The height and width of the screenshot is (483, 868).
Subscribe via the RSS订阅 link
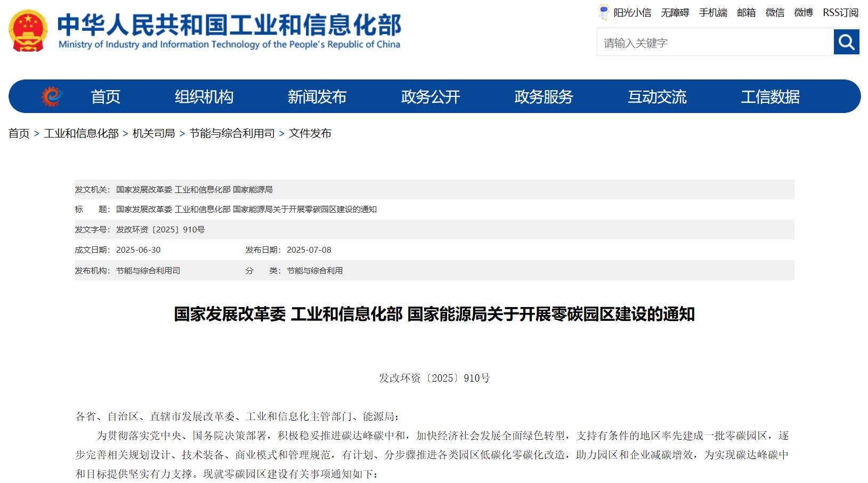tap(840, 12)
